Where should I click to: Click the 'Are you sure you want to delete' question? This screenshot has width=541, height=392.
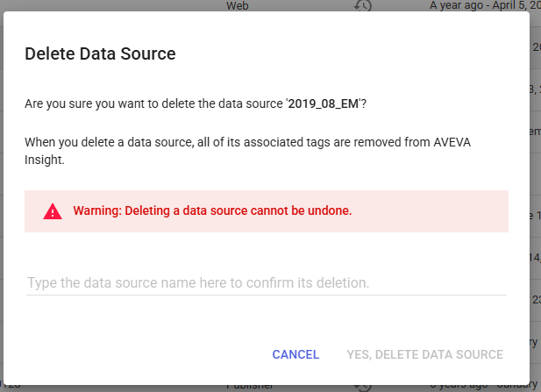click(x=196, y=103)
